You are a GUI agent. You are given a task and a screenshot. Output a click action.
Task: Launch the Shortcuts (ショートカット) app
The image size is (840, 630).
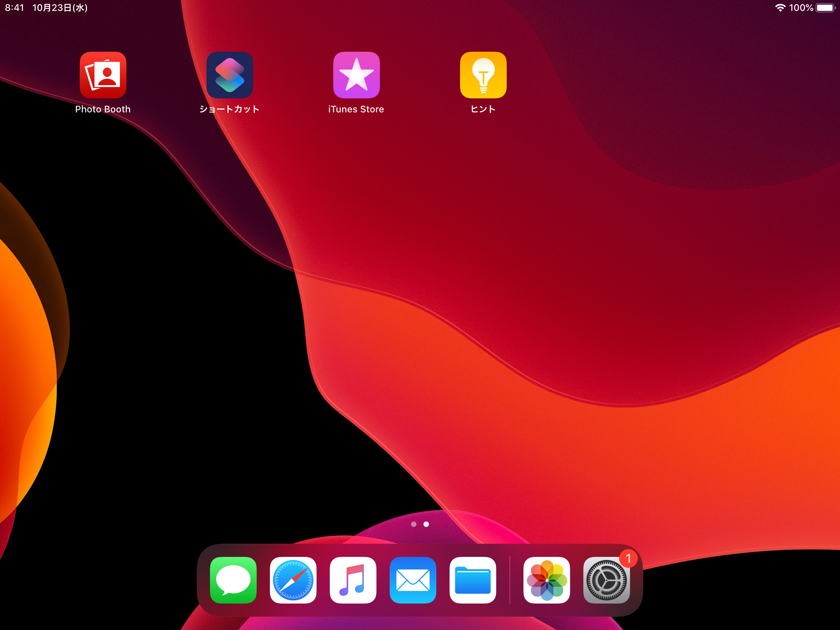tap(229, 75)
